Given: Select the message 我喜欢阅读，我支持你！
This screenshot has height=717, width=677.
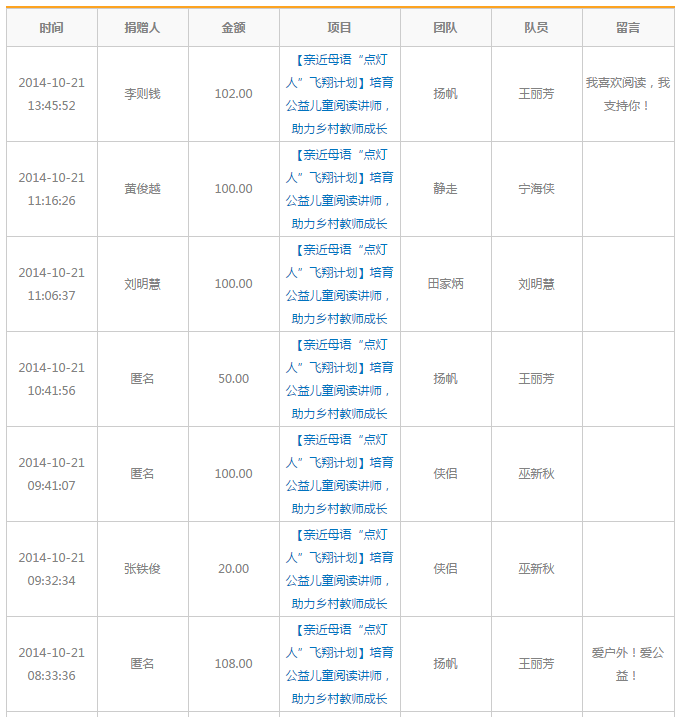Looking at the screenshot, I should tap(628, 94).
